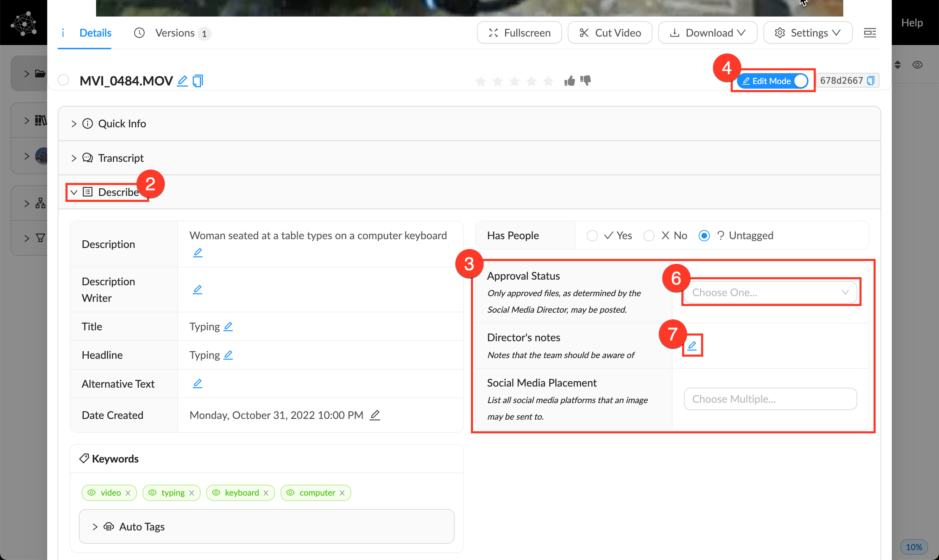Viewport: 939px width, 560px height.
Task: Click the Fullscreen button
Action: (519, 33)
